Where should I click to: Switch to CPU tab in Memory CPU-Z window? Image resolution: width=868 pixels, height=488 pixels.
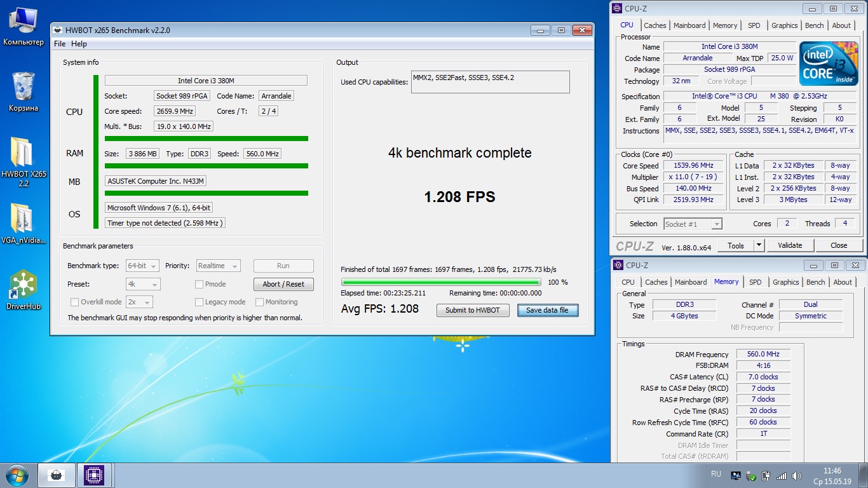[628, 282]
